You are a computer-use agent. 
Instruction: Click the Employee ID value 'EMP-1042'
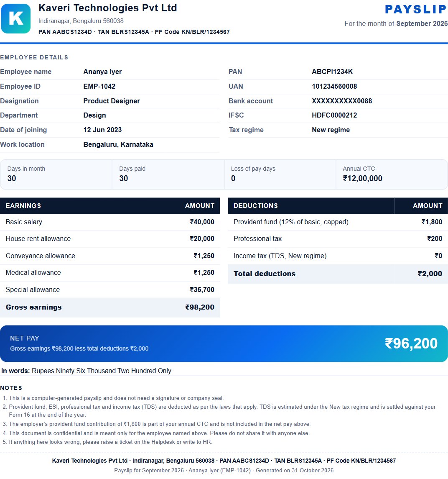click(99, 87)
